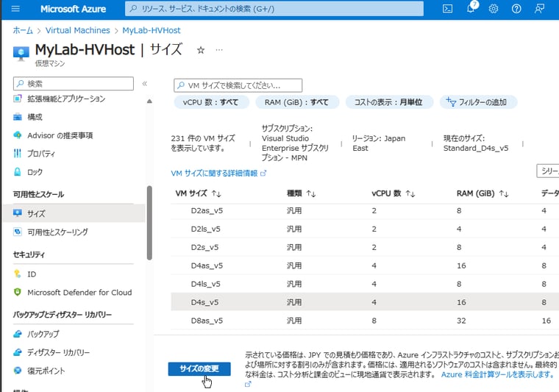
Task: Click the global Azure search box
Action: [274, 9]
